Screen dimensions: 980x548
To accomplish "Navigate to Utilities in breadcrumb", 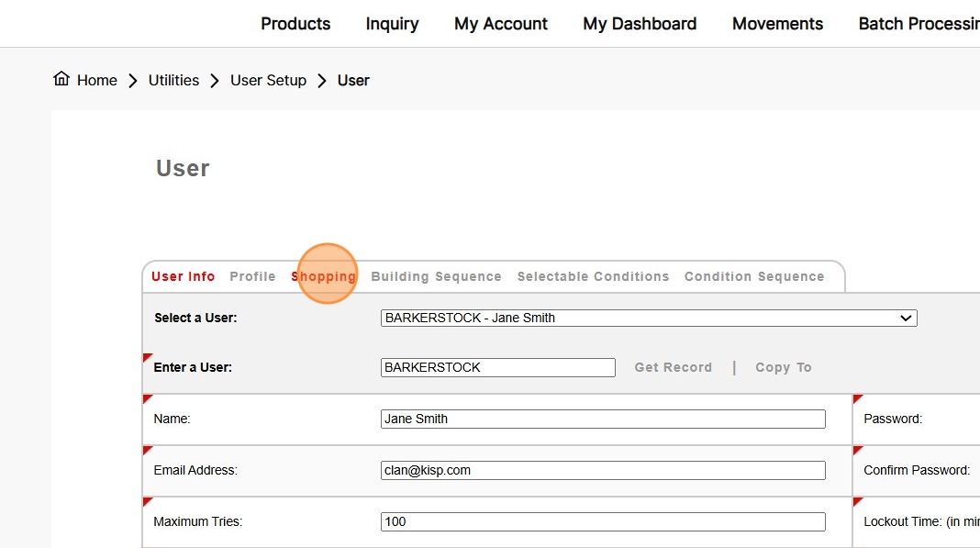I will tap(173, 81).
